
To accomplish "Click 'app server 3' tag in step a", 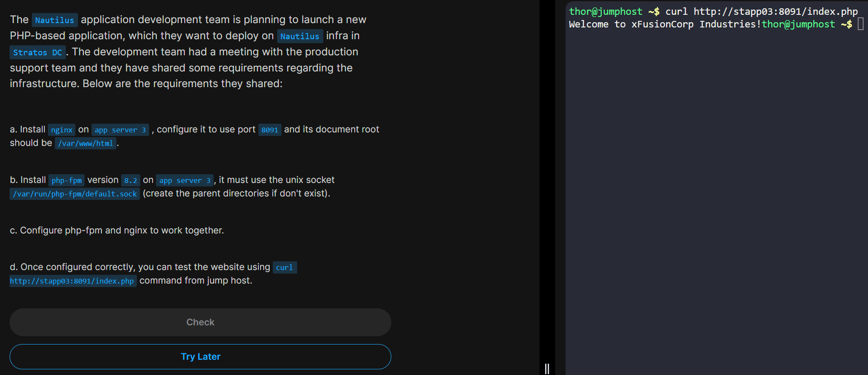I will (x=120, y=130).
